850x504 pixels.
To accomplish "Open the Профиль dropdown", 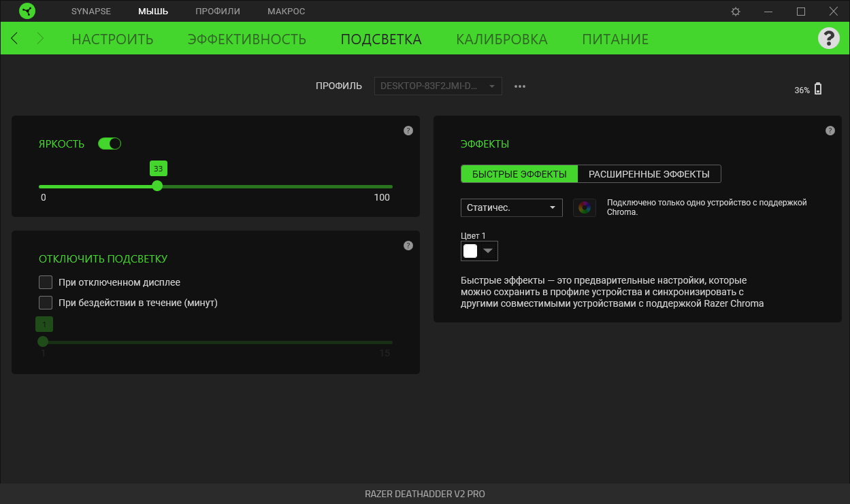I will [438, 86].
